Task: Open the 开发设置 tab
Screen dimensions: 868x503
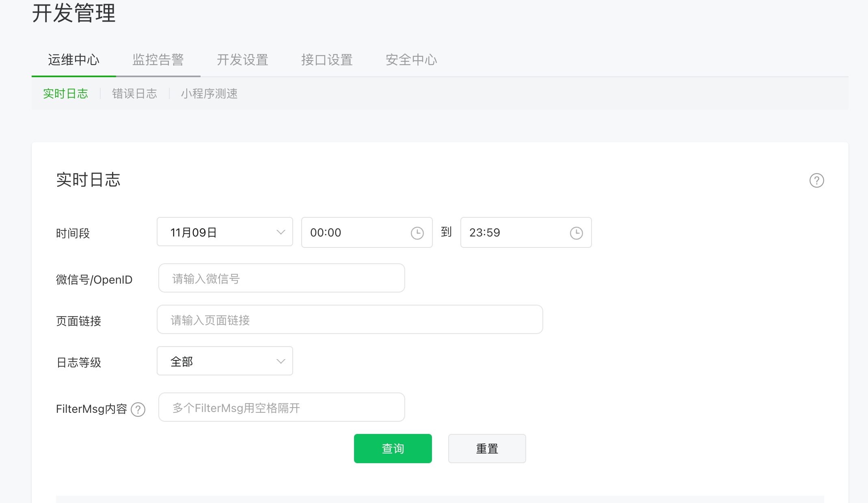Action: (242, 60)
